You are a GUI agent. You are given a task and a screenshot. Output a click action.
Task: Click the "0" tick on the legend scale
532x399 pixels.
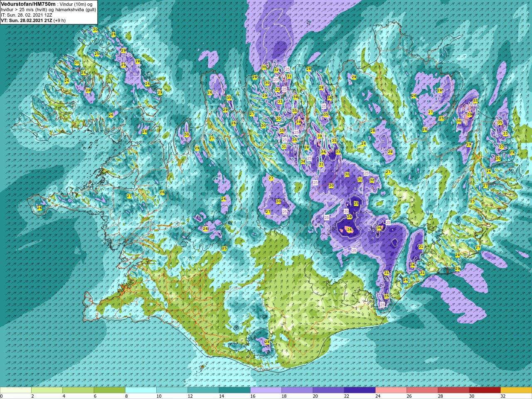coord(1,396)
